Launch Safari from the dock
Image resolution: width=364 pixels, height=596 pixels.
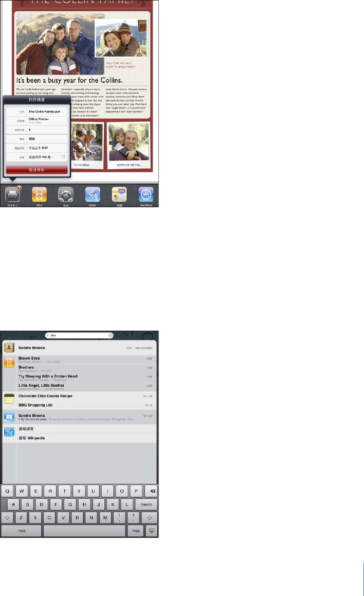coord(93,195)
